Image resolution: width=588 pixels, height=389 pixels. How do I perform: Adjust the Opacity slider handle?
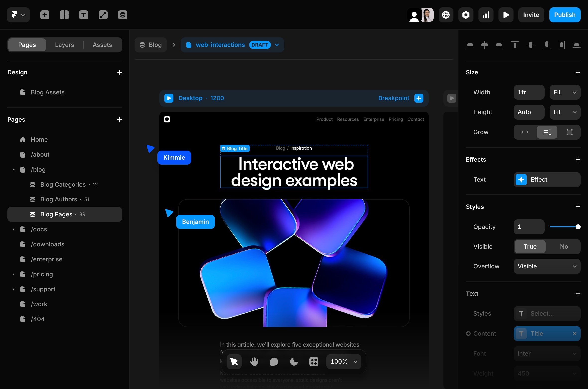(x=578, y=227)
